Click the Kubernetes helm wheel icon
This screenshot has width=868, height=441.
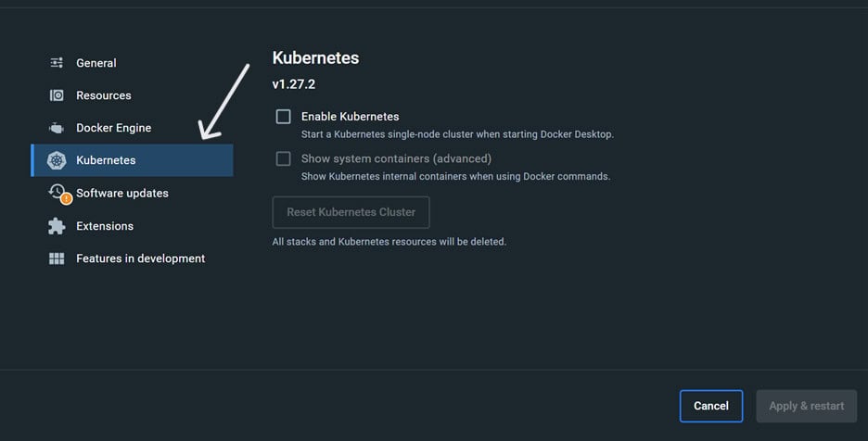coord(57,160)
